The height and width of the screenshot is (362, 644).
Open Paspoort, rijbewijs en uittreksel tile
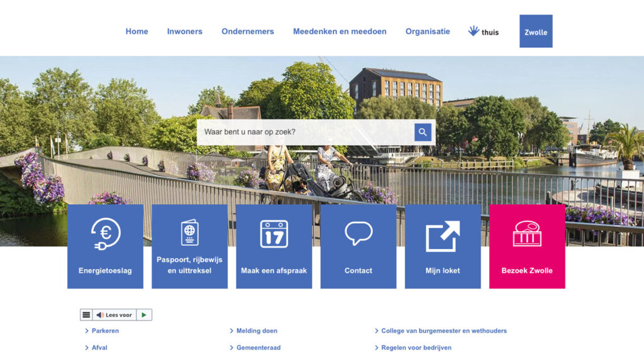point(190,246)
